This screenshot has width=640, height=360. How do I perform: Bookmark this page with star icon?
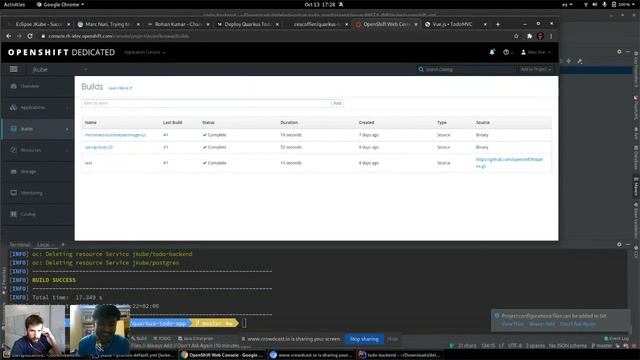coord(516,36)
